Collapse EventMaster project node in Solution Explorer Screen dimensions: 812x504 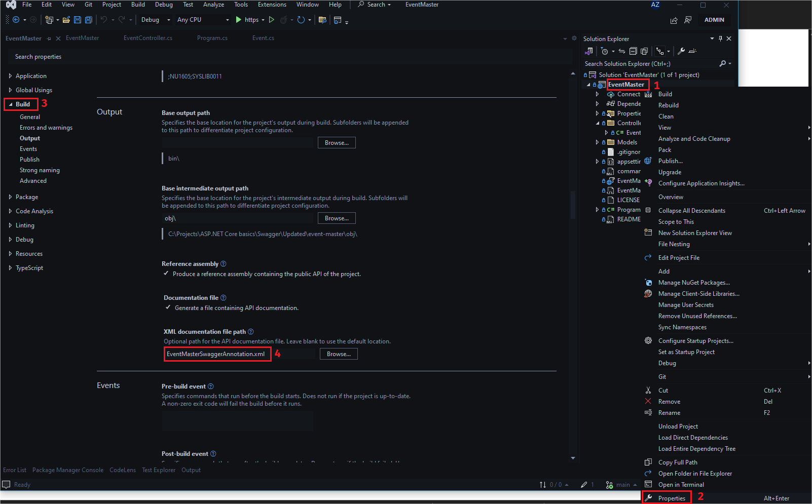tap(588, 85)
